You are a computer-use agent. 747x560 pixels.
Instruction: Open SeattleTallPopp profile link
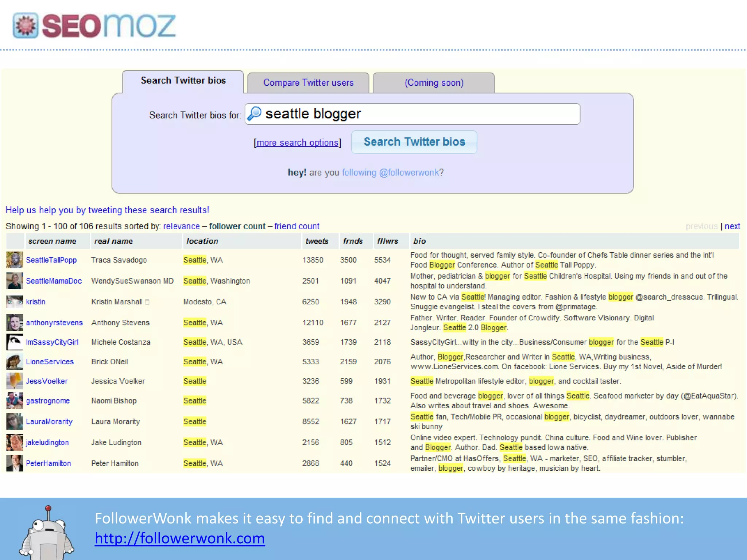[x=51, y=260]
